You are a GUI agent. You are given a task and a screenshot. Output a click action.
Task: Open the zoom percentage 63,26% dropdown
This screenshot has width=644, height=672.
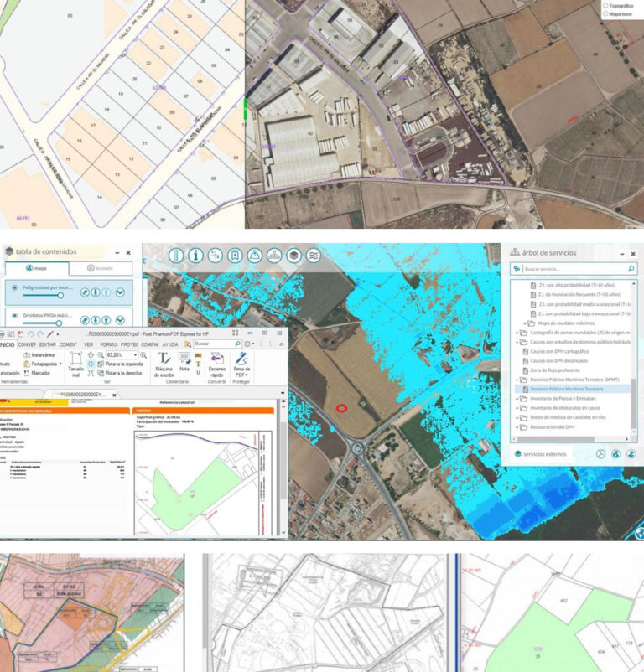coord(136,355)
